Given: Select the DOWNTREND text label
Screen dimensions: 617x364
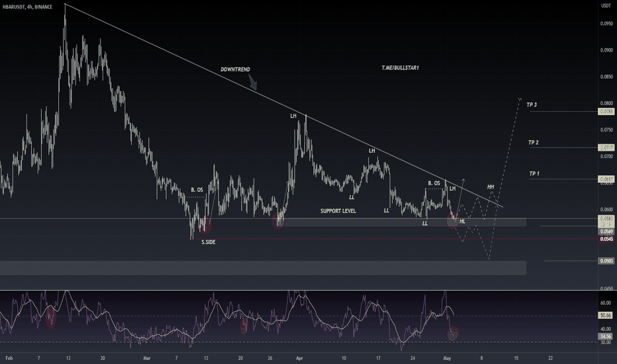Looking at the screenshot, I should pos(235,69).
